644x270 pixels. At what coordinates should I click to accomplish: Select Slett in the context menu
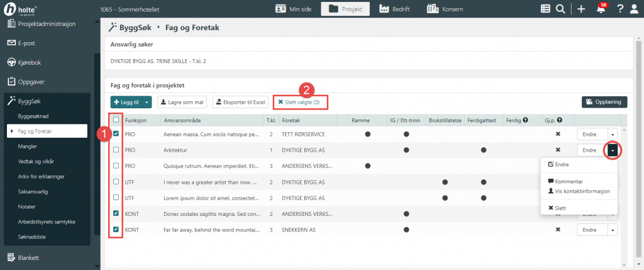557,208
